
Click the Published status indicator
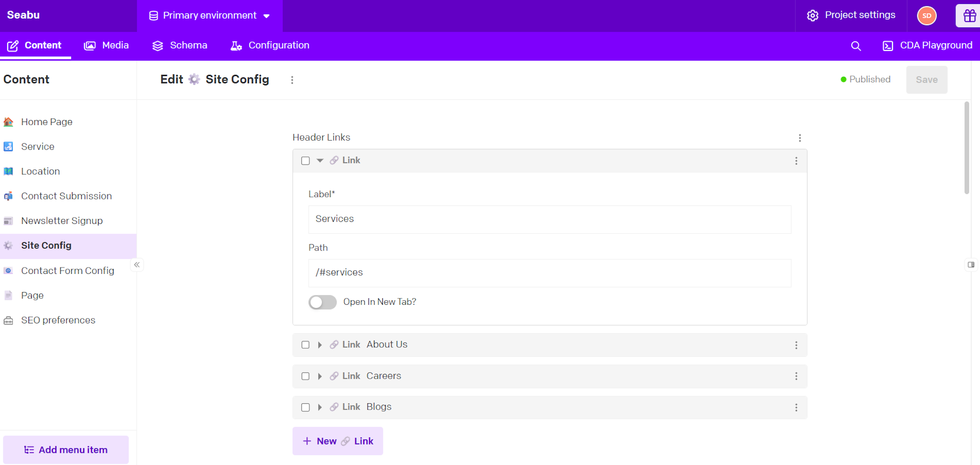point(865,79)
